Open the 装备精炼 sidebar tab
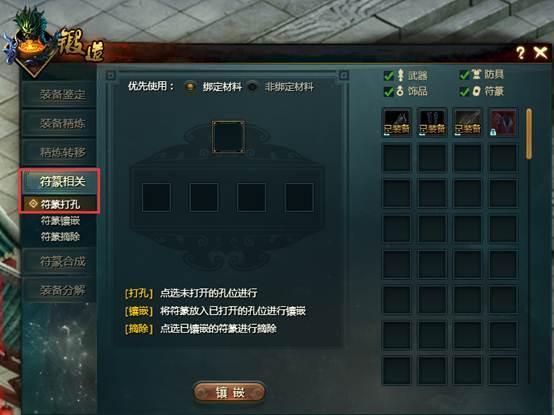The height and width of the screenshot is (415, 554). point(59,123)
